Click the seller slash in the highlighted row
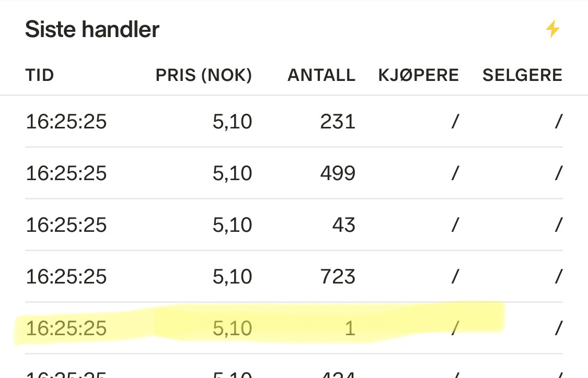Screen dimensions: 588x378 pos(558,328)
